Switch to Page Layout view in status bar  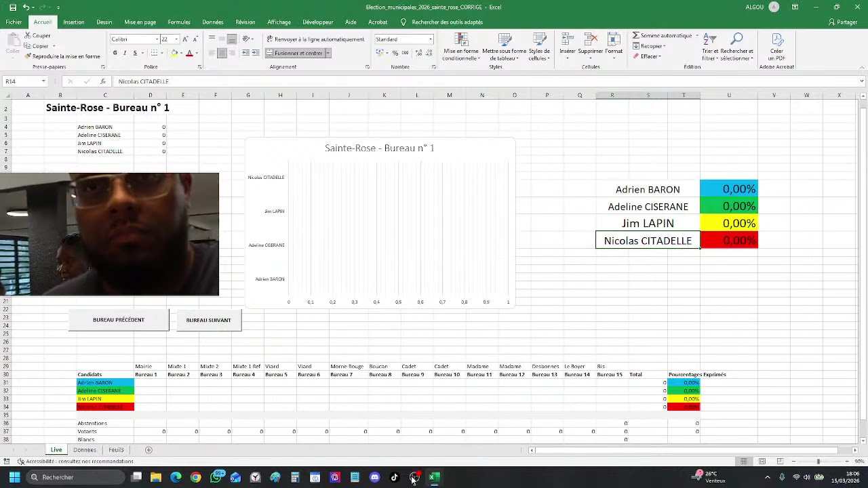coord(762,462)
